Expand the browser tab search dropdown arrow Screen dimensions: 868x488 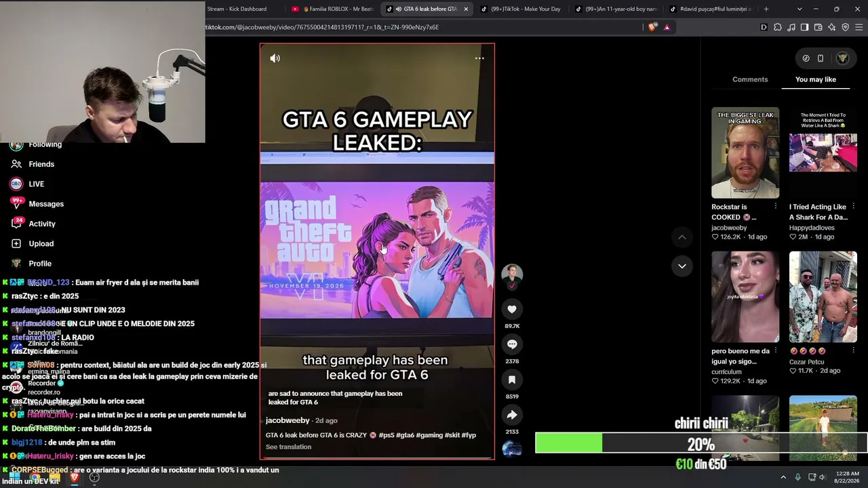tap(800, 9)
